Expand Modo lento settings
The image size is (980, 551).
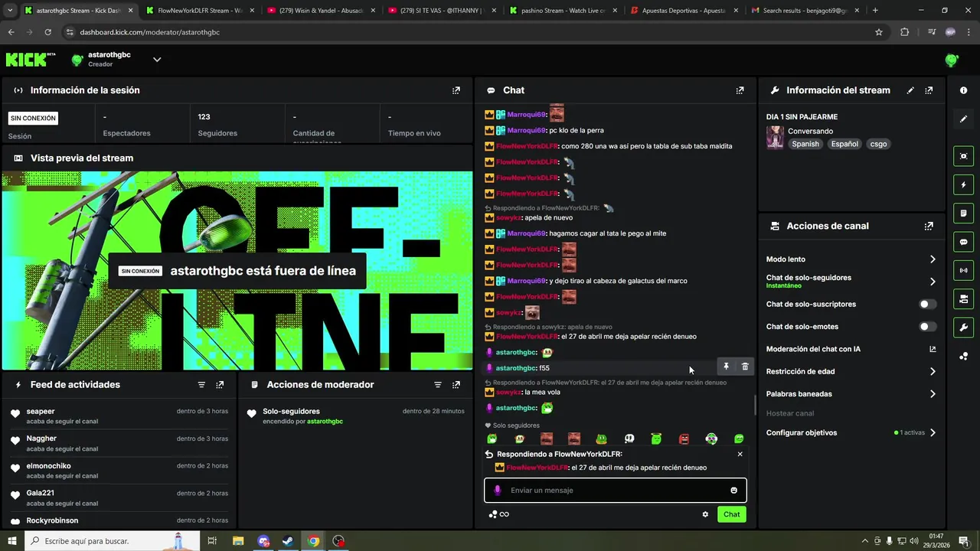pos(933,259)
